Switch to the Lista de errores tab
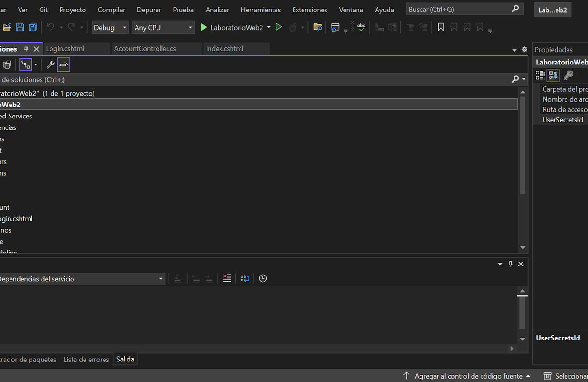The image size is (588, 382). 86,360
